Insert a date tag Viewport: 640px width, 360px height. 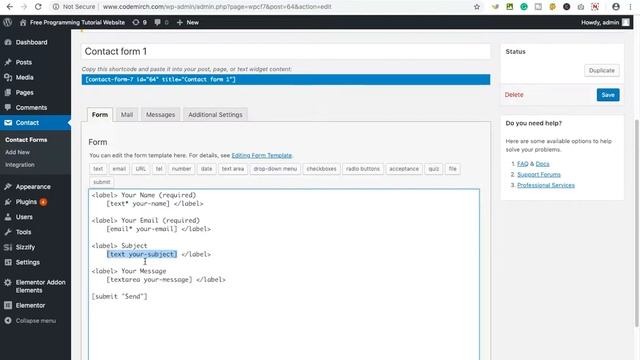click(x=206, y=169)
